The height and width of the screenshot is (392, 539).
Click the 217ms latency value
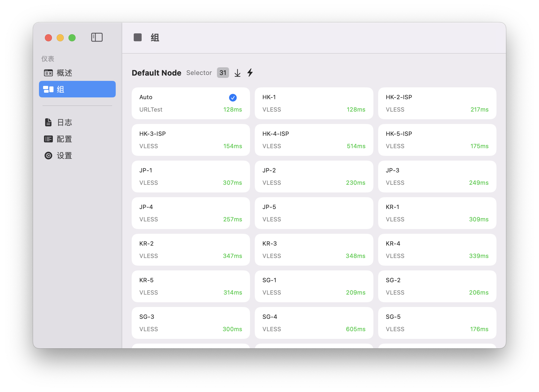(479, 110)
